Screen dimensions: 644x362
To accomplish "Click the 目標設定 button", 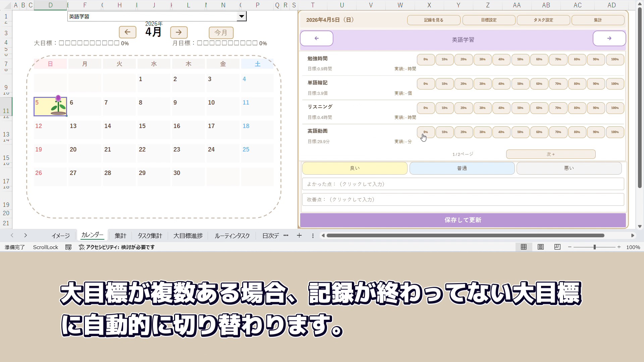I will tap(489, 20).
